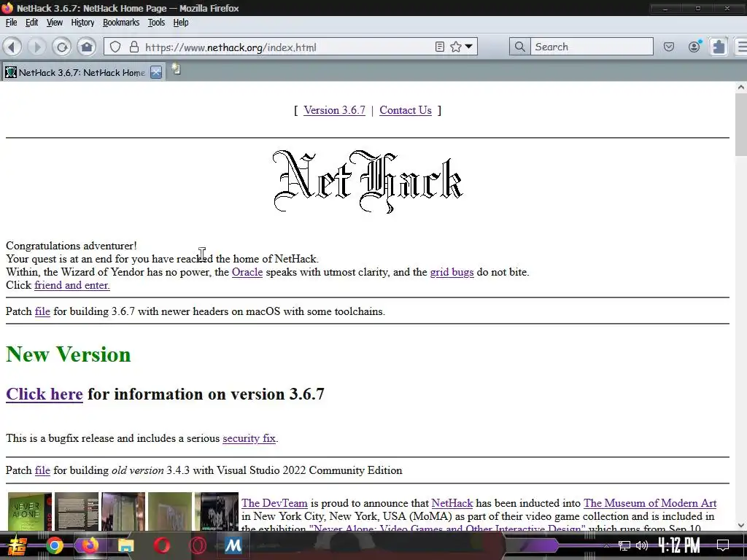Screen dimensions: 747x560
Task: Click the NetHack gothic logo image
Action: (368, 182)
